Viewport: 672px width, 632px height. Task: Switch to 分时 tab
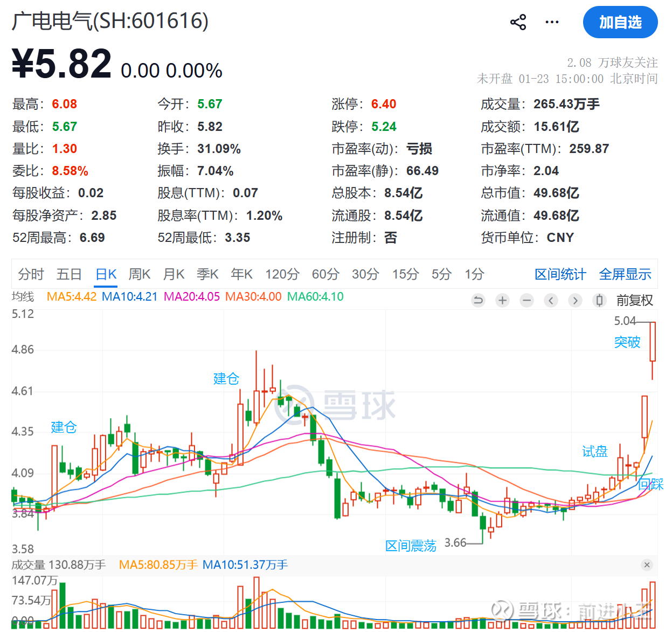click(x=31, y=274)
